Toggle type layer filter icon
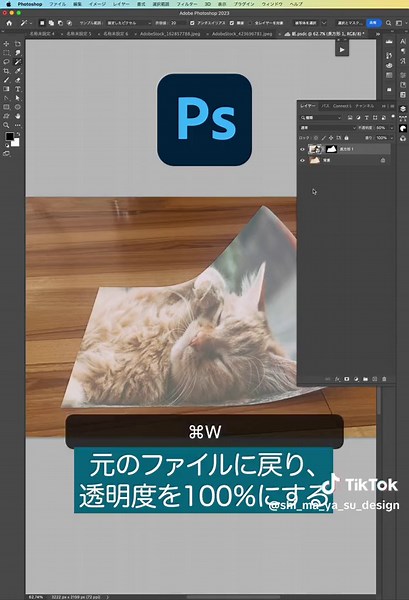This screenshot has width=409, height=600. 367,118
